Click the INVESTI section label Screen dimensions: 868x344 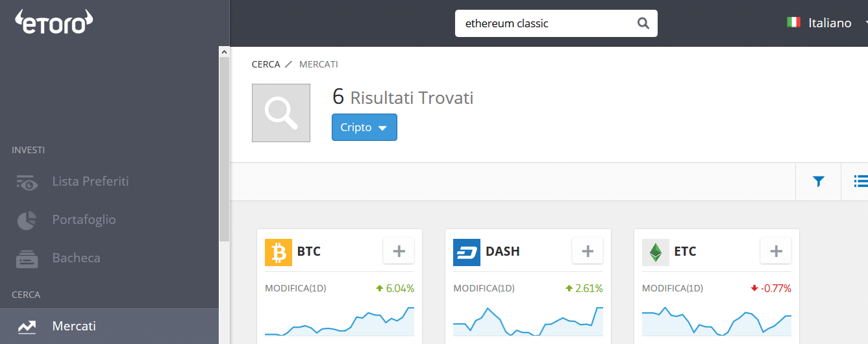coord(28,150)
